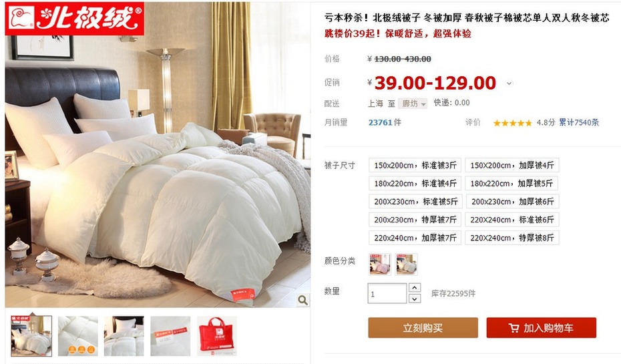Choose size 150x200cm 标准被3斤
Viewport: 621px width, 364px height.
(415, 165)
